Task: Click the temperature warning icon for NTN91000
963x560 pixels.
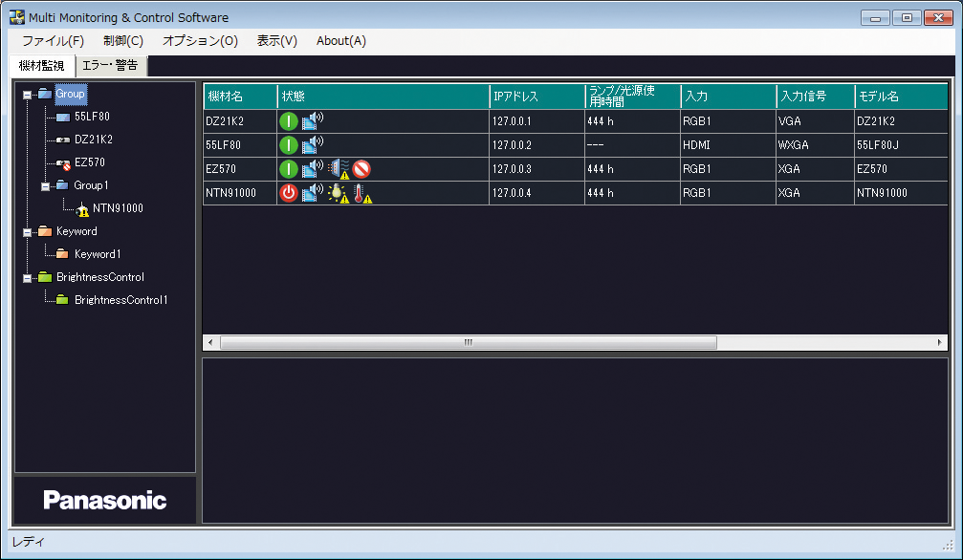Action: pos(362,193)
